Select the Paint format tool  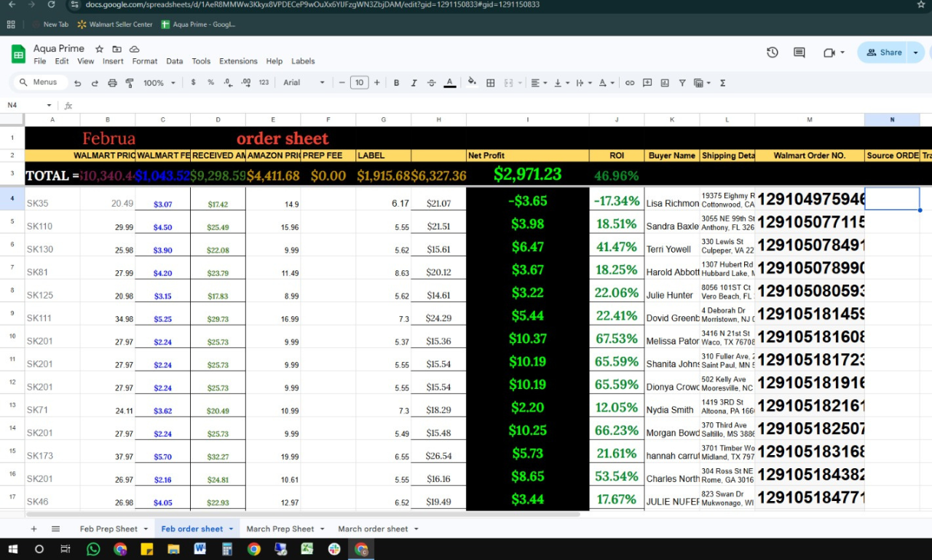[130, 83]
